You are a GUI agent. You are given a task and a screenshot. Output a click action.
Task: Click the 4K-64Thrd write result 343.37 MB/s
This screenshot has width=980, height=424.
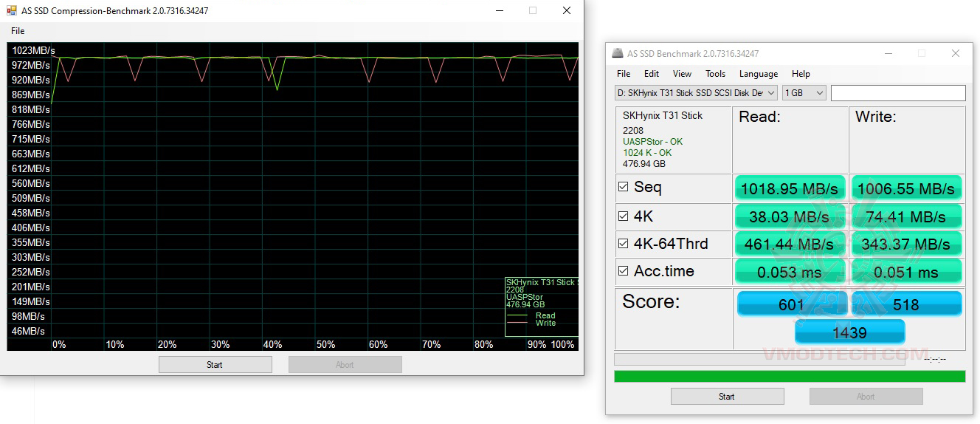(907, 244)
